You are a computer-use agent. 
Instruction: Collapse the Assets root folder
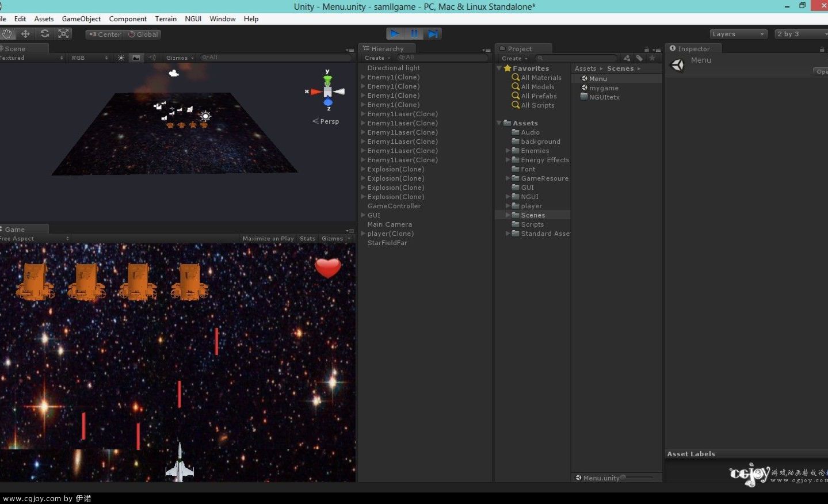499,123
